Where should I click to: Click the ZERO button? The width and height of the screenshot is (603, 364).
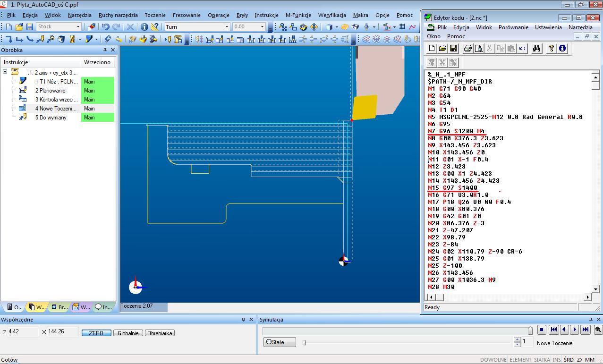(96, 333)
